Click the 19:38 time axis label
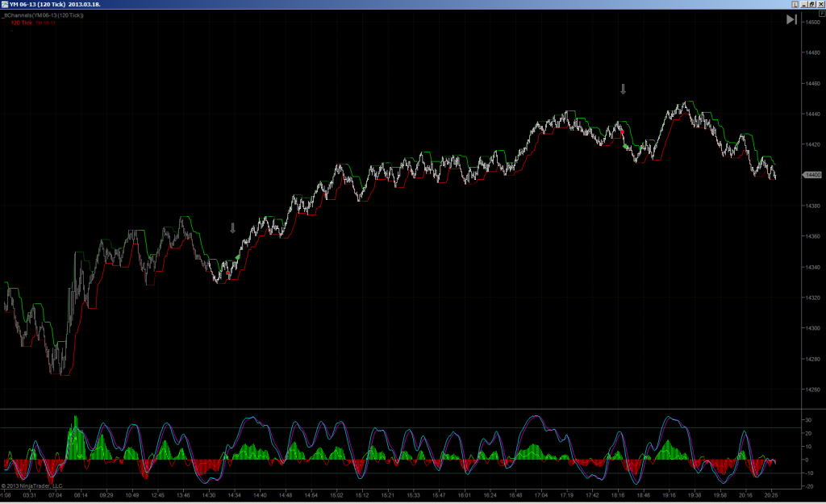 (695, 495)
